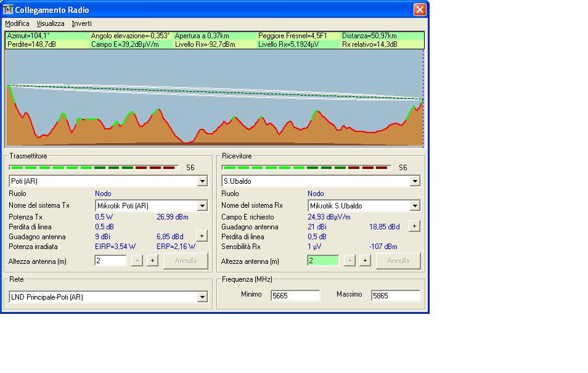This screenshot has width=588, height=373.
Task: Click the Distanza=50,97km readout
Action: (369, 36)
